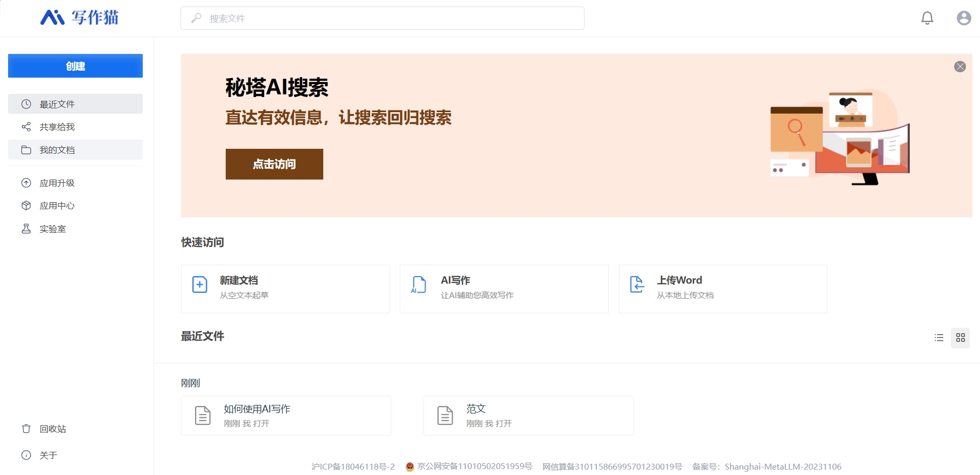
Task: Open 应用中心 in the sidebar
Action: (75, 205)
